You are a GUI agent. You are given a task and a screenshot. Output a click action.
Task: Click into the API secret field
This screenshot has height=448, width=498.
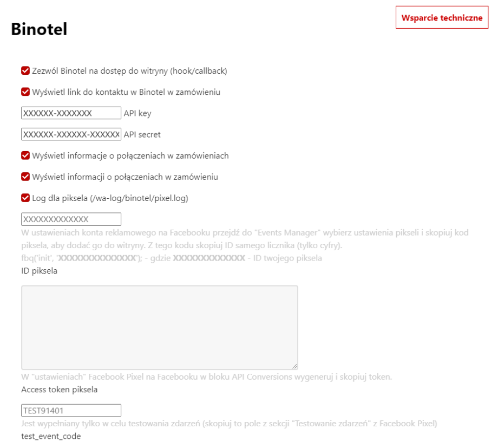coord(71,134)
